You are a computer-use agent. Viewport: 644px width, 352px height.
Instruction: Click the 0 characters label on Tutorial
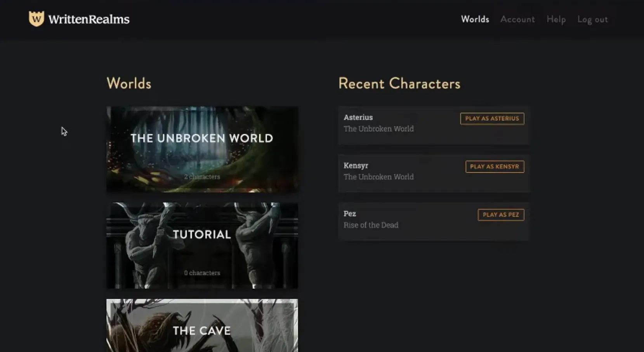pos(202,272)
